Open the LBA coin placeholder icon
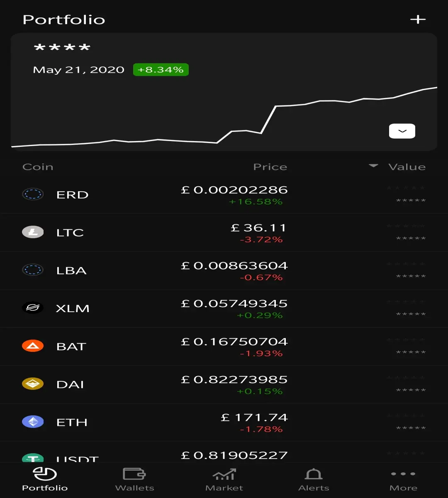Image resolution: width=448 pixels, height=498 pixels. click(x=33, y=270)
